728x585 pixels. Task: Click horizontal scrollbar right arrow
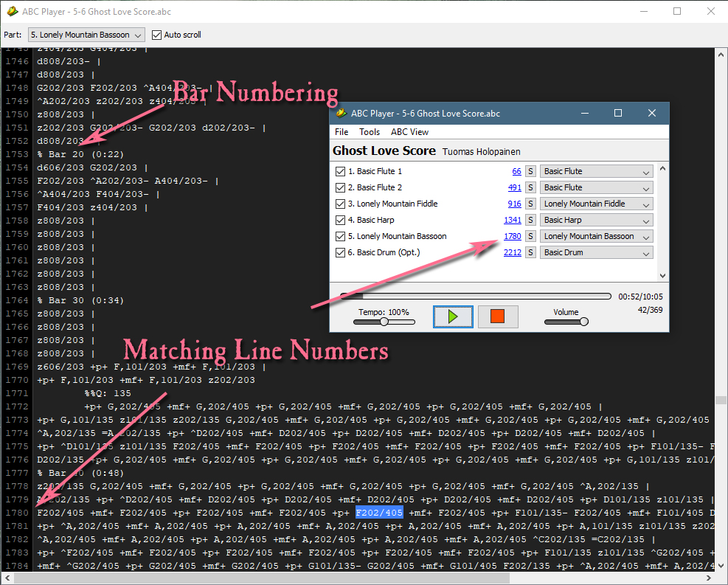click(x=709, y=578)
